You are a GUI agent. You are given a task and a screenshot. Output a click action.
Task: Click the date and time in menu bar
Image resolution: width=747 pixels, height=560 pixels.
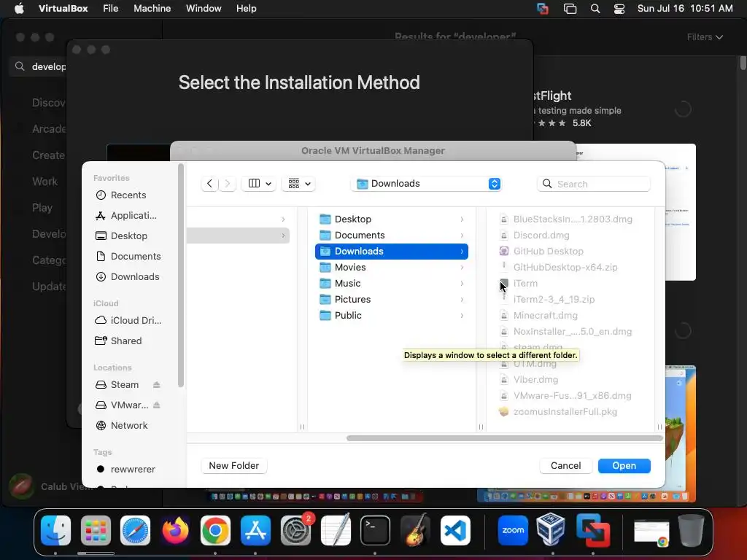[x=685, y=9]
